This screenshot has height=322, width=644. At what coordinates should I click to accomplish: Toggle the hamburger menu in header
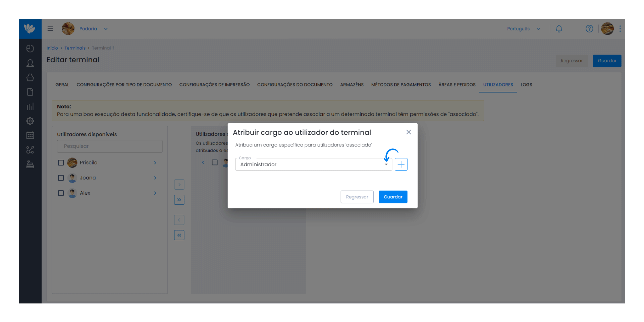[x=50, y=29]
